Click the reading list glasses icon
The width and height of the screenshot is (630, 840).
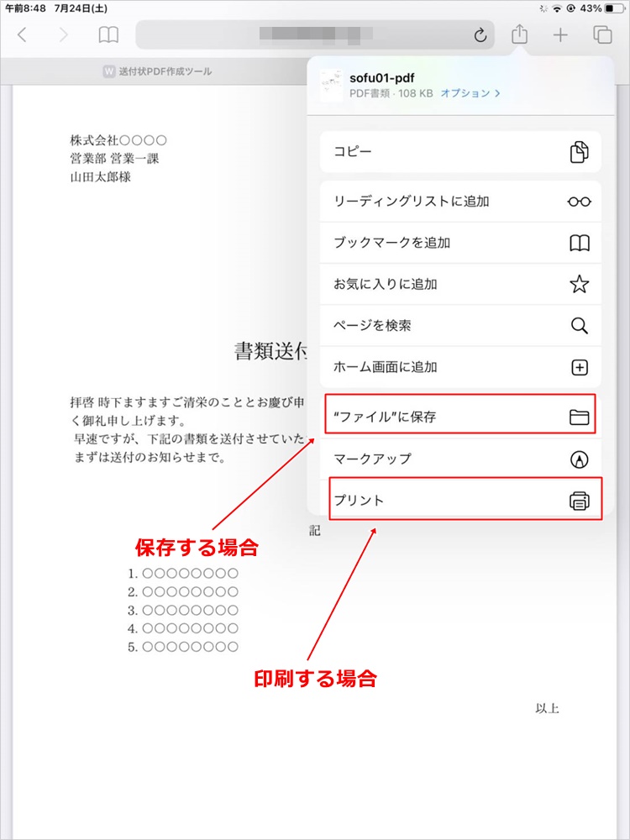pos(579,202)
